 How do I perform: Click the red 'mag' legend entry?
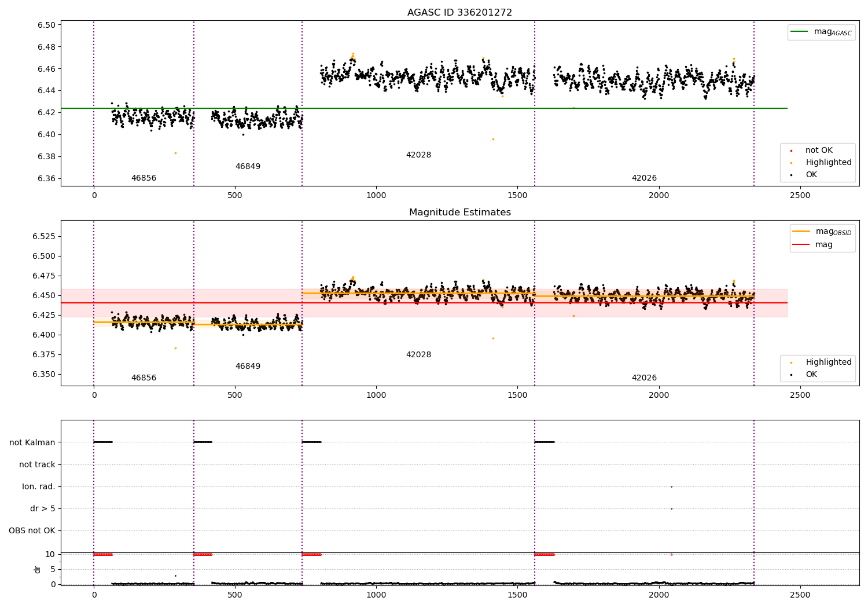824,244
